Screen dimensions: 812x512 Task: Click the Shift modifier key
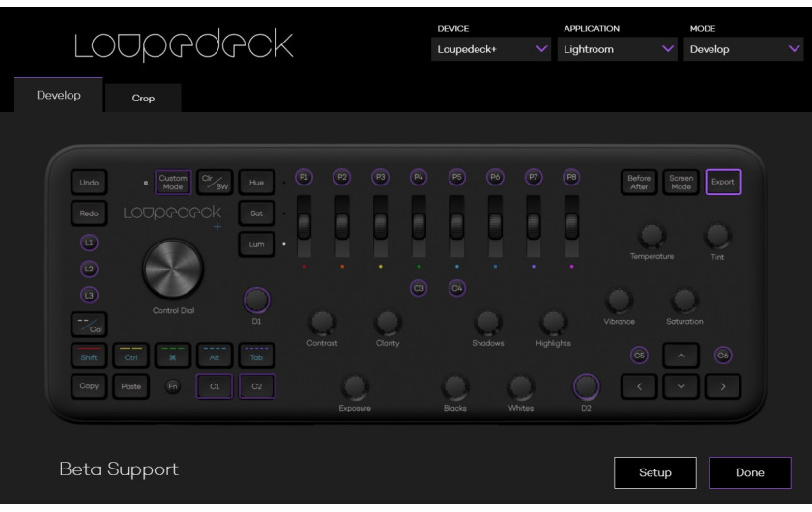pyautogui.click(x=89, y=356)
